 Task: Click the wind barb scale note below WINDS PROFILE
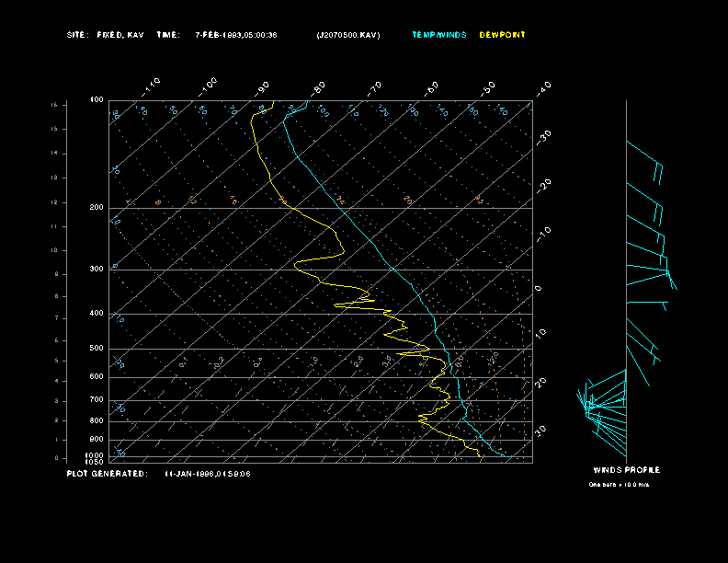(x=619, y=484)
